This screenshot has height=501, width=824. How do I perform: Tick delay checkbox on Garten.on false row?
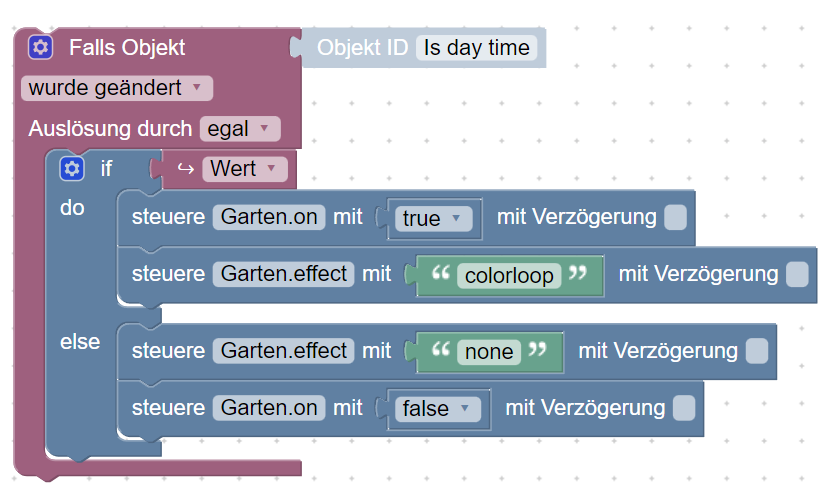pos(684,408)
